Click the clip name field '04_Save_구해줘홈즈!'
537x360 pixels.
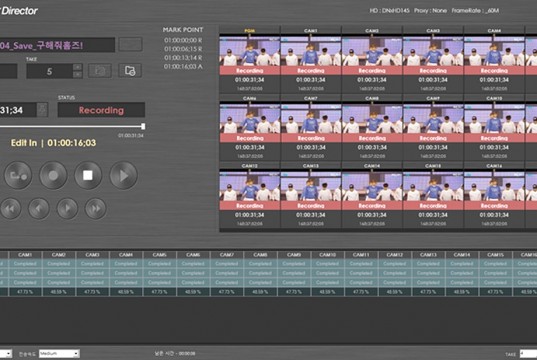click(57, 45)
